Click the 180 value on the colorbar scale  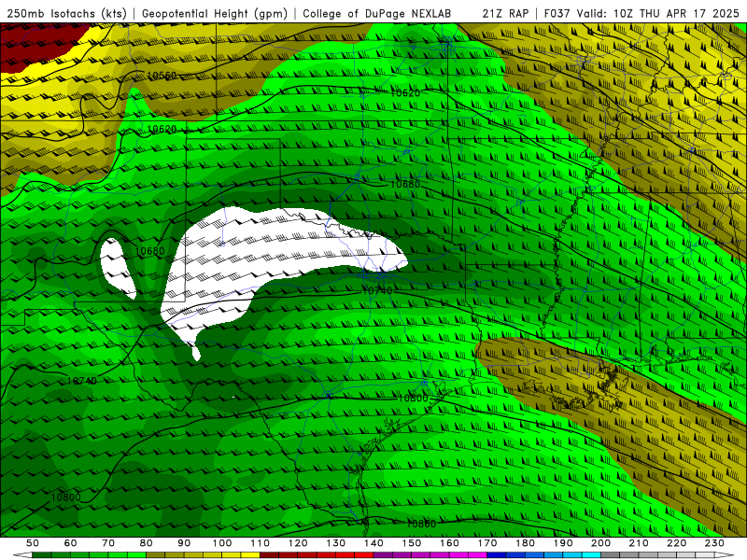click(x=525, y=543)
